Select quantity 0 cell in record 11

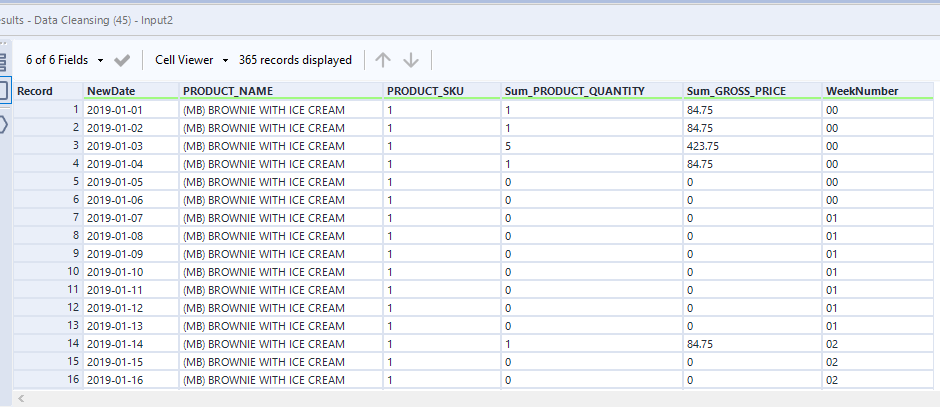(592, 290)
